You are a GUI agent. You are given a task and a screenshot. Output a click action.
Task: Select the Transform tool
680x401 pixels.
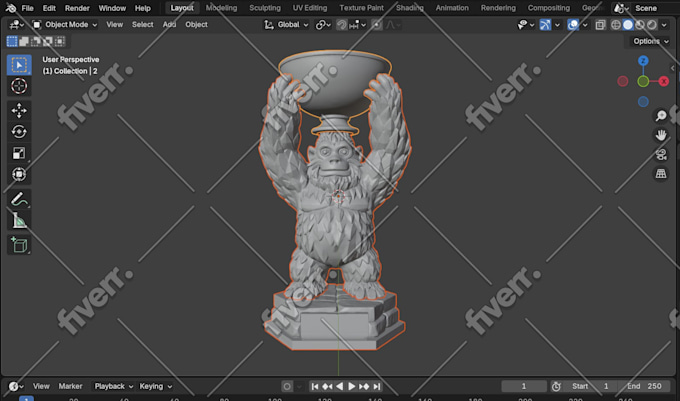pyautogui.click(x=19, y=174)
